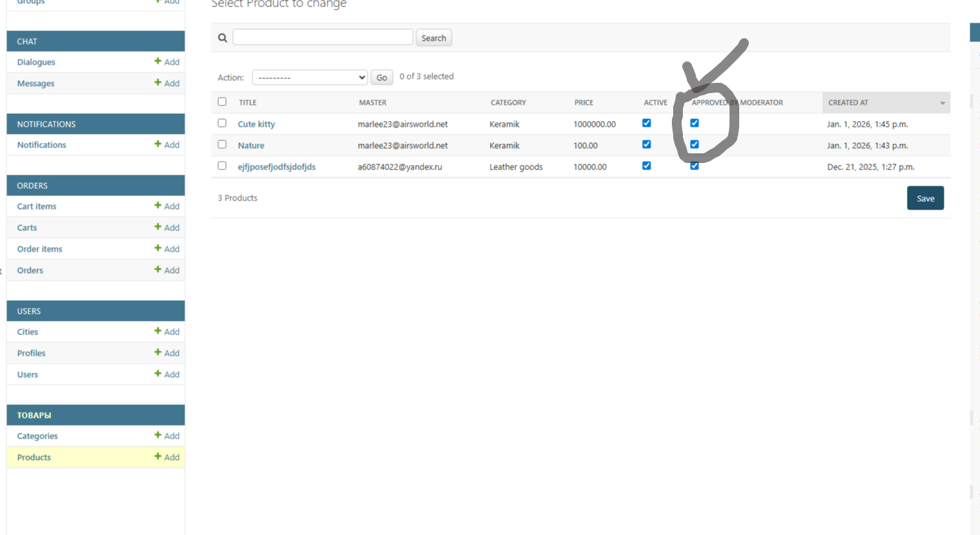The height and width of the screenshot is (535, 980).
Task: Click the Add icon next to Dialogues
Action: coord(157,61)
